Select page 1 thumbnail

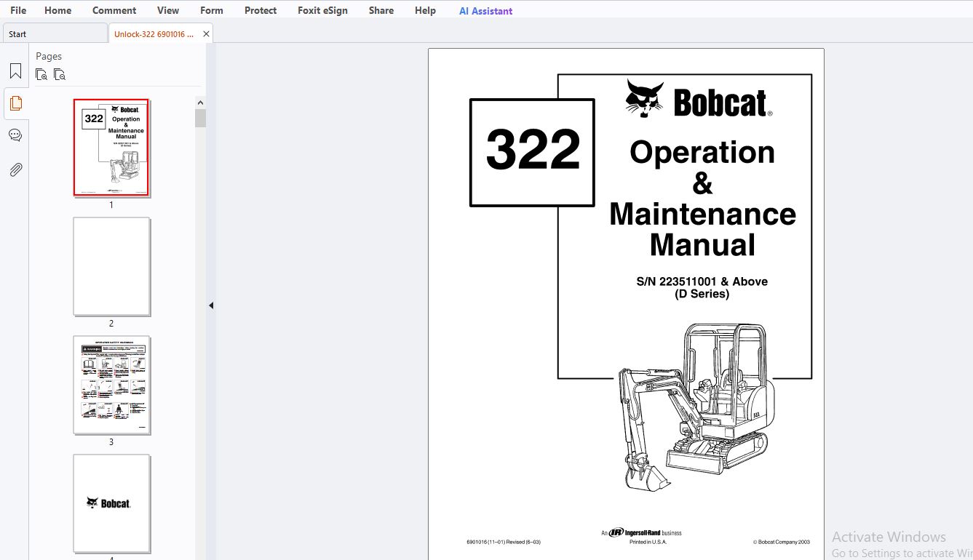pyautogui.click(x=111, y=148)
